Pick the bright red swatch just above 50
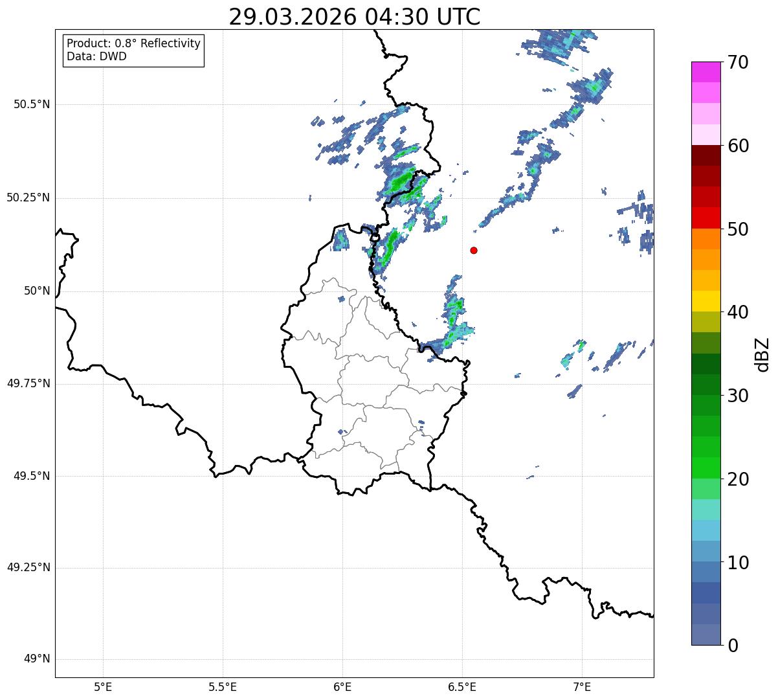This screenshot has height=700, width=778. click(x=706, y=218)
